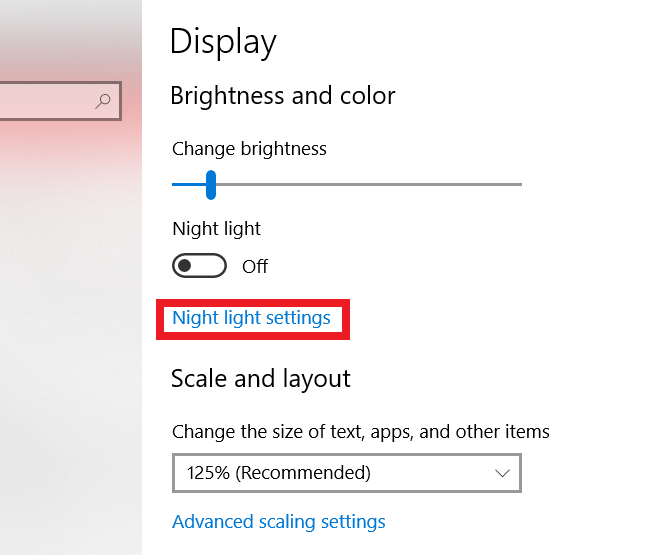The height and width of the screenshot is (555, 645).
Task: Open Night light settings link
Action: 251,318
